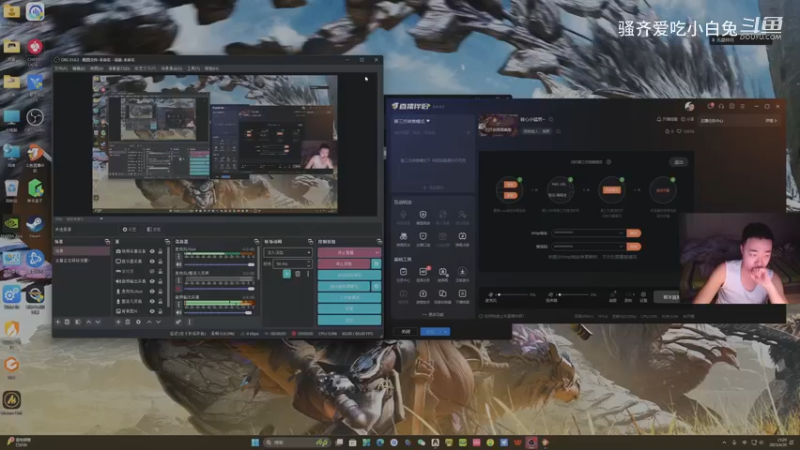Open virtual camera settings gear in Controls
Viewport: 800px width, 450px height.
[376, 286]
